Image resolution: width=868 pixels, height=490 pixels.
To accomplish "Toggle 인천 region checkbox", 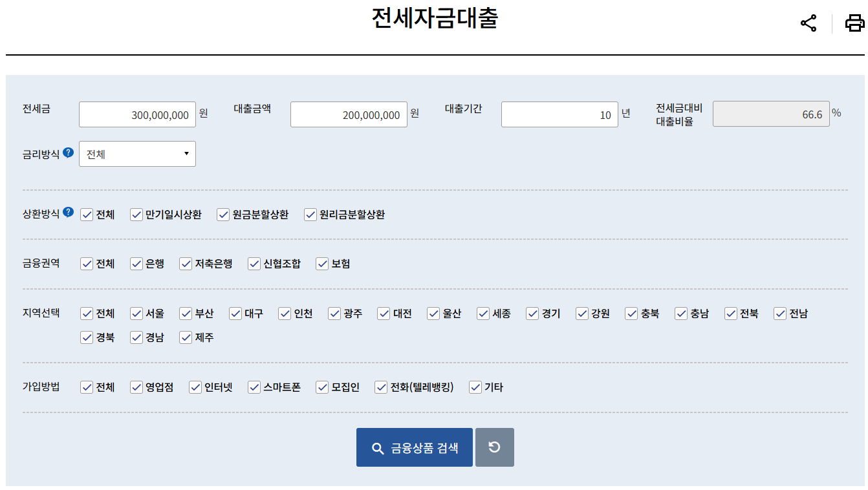I will 285,314.
